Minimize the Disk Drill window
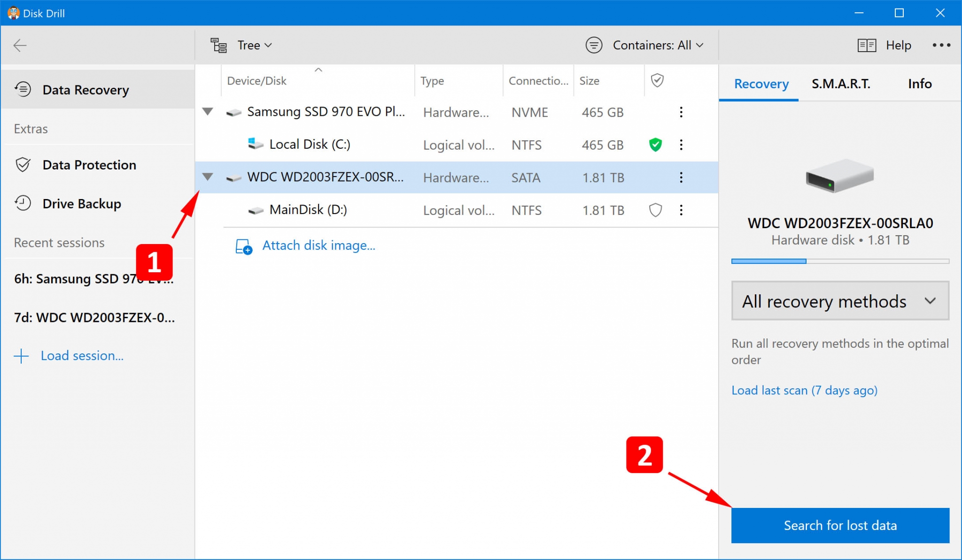962x560 pixels. (859, 13)
